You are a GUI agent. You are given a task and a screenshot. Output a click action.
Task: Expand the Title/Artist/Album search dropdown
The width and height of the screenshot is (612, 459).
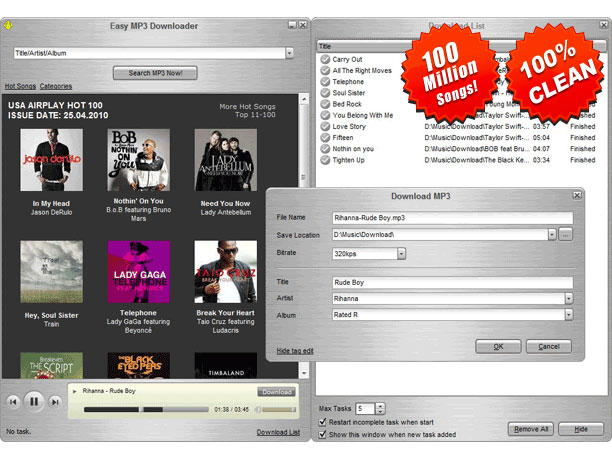pos(290,53)
